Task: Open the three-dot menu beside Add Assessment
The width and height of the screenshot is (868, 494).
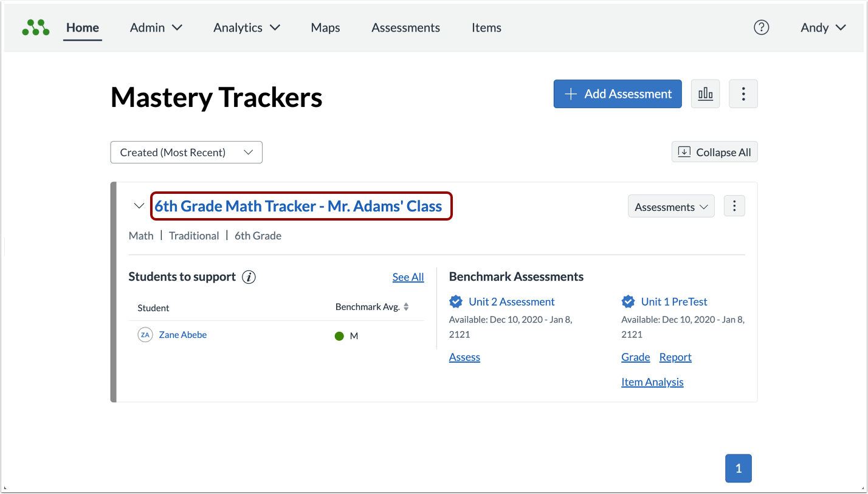Action: coord(743,94)
